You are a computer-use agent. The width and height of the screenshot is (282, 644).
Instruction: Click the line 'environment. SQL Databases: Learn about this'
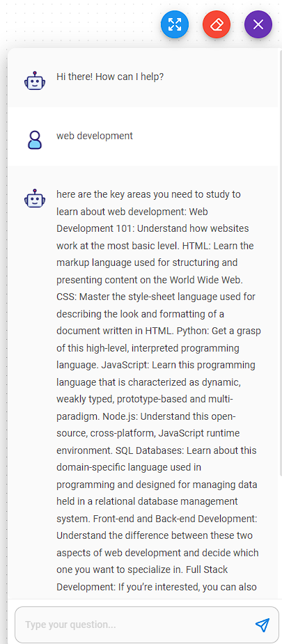157,450
